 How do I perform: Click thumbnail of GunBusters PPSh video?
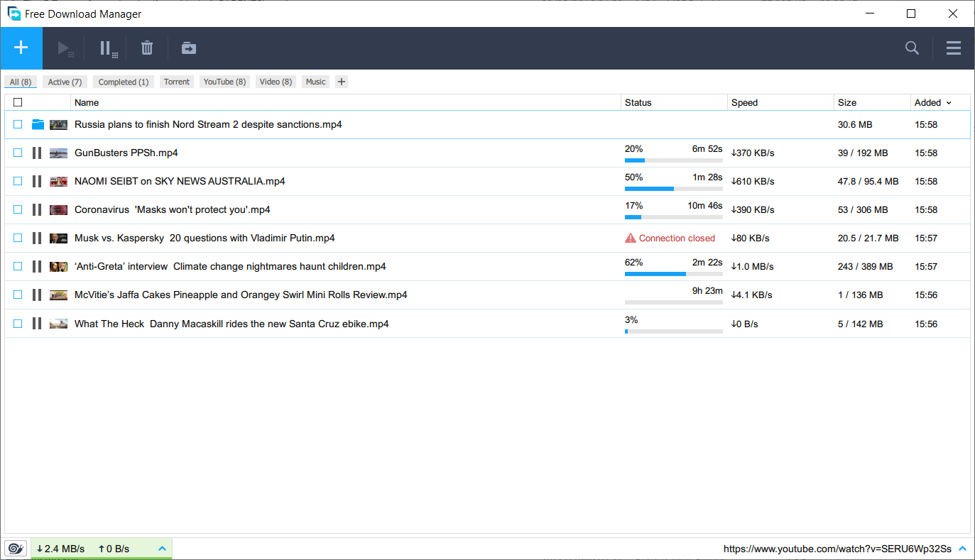tap(58, 153)
